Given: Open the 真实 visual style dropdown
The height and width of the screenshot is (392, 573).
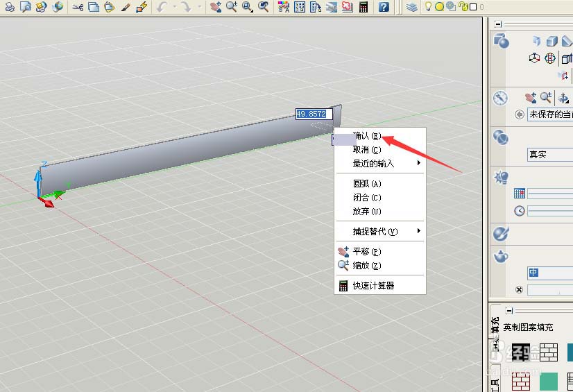Looking at the screenshot, I should 550,155.
